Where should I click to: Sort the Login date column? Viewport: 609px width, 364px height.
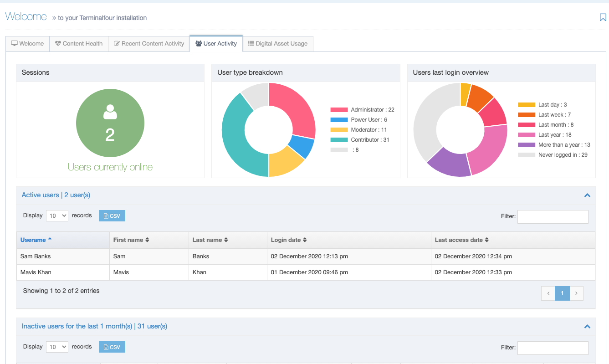[x=305, y=240]
